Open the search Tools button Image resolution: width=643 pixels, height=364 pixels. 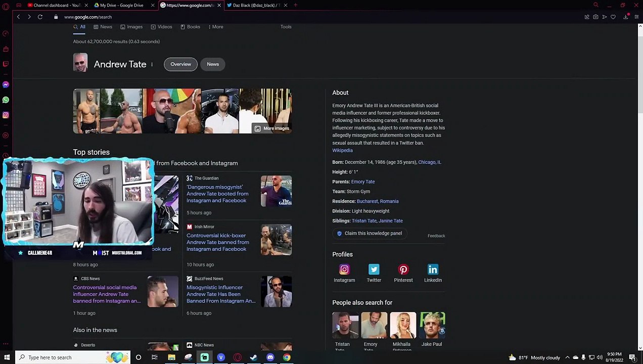pos(286,27)
